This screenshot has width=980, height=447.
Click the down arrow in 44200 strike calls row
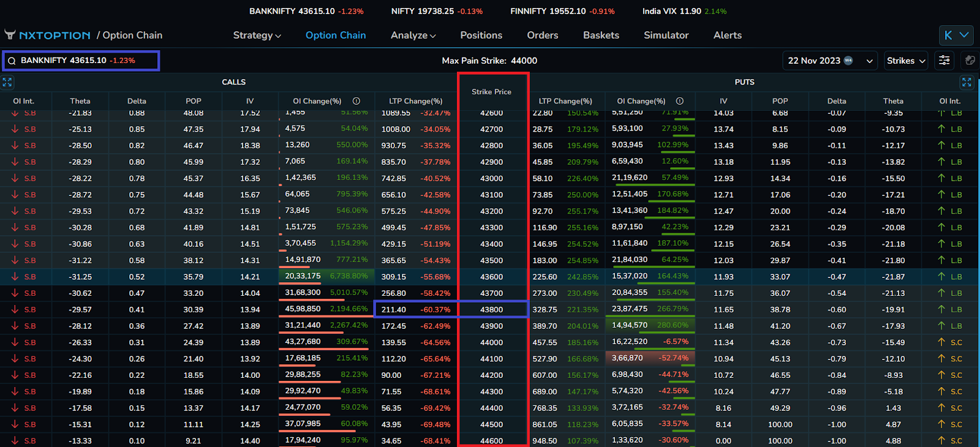coord(15,375)
